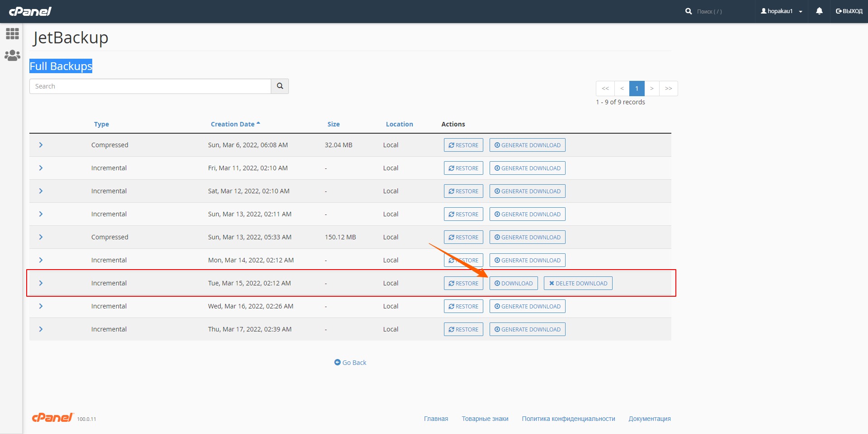Screen dimensions: 868x434
Task: Select page 1 in pagination
Action: (637, 89)
